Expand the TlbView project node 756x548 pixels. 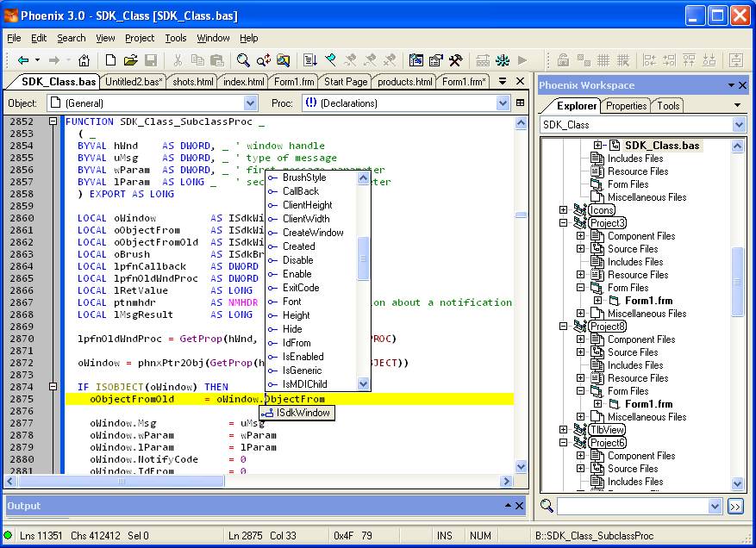563,429
